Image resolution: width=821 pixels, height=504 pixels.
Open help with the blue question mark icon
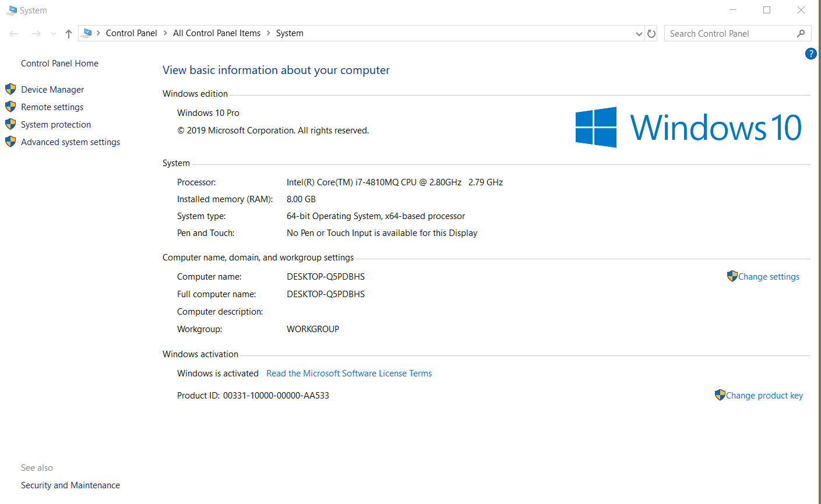811,54
